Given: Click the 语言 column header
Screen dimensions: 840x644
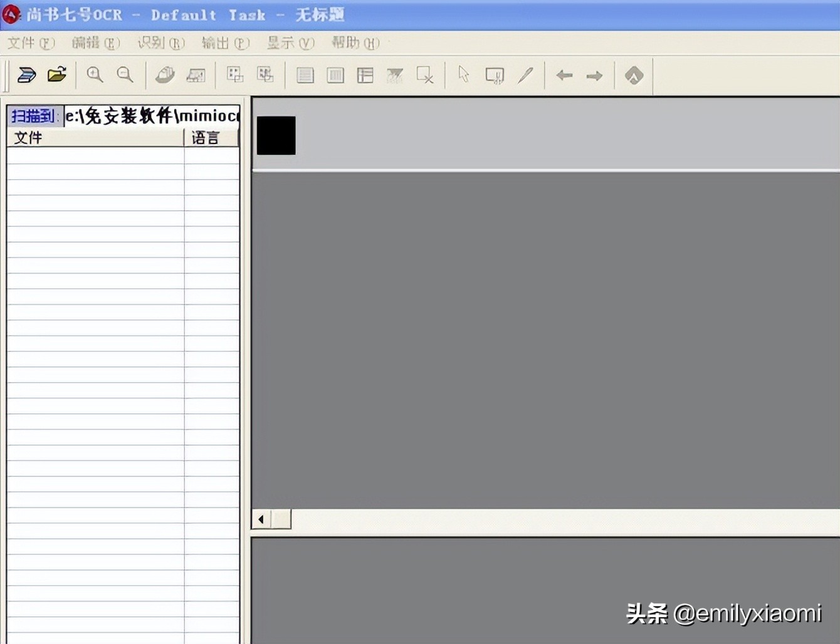Looking at the screenshot, I should [211, 138].
